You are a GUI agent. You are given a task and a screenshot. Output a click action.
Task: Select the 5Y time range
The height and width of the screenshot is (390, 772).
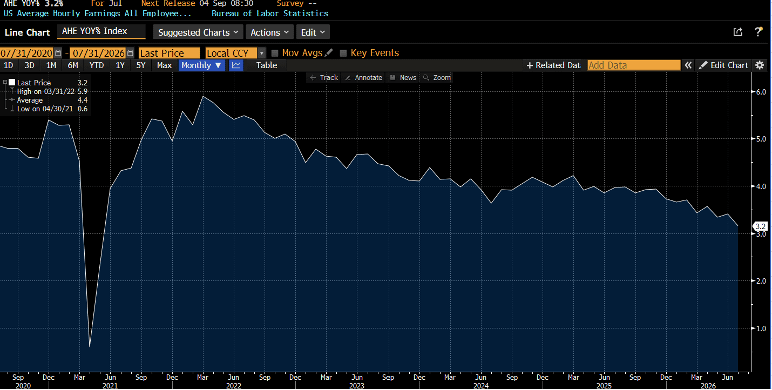[x=141, y=65]
